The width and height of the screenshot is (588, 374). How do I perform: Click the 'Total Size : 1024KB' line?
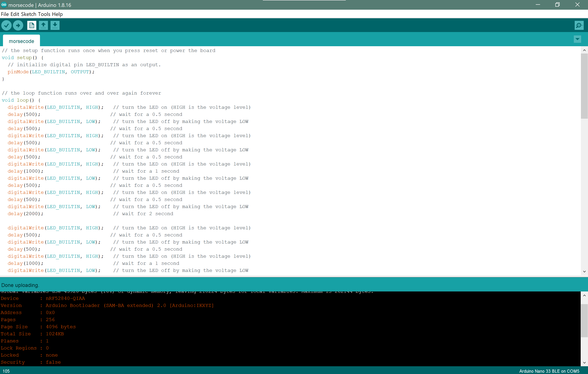[32, 334]
